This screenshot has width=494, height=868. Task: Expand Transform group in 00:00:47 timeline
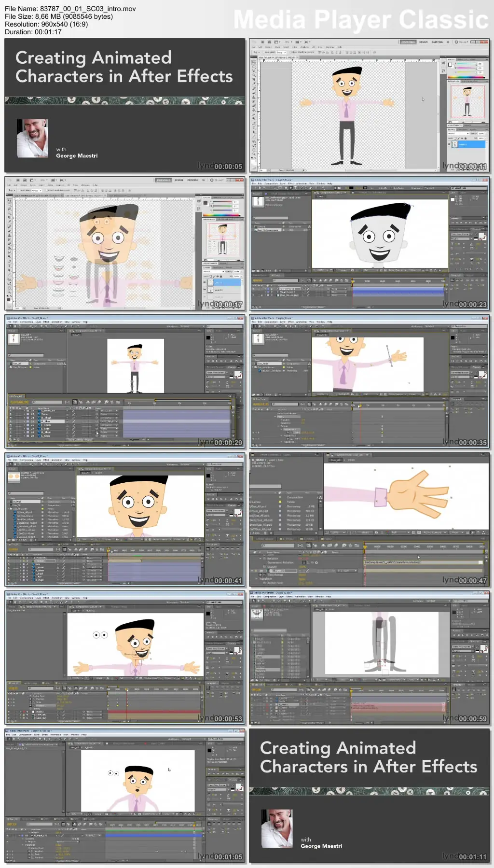tap(256, 579)
